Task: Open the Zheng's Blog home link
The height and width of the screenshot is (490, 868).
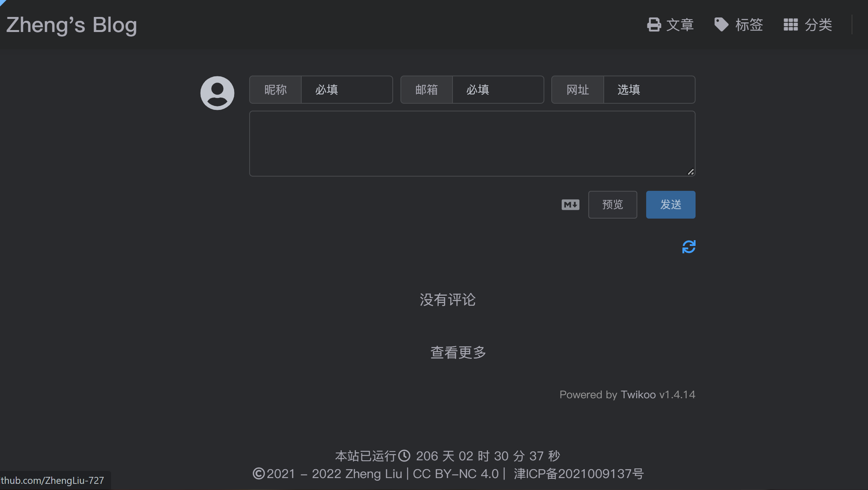Action: (71, 25)
